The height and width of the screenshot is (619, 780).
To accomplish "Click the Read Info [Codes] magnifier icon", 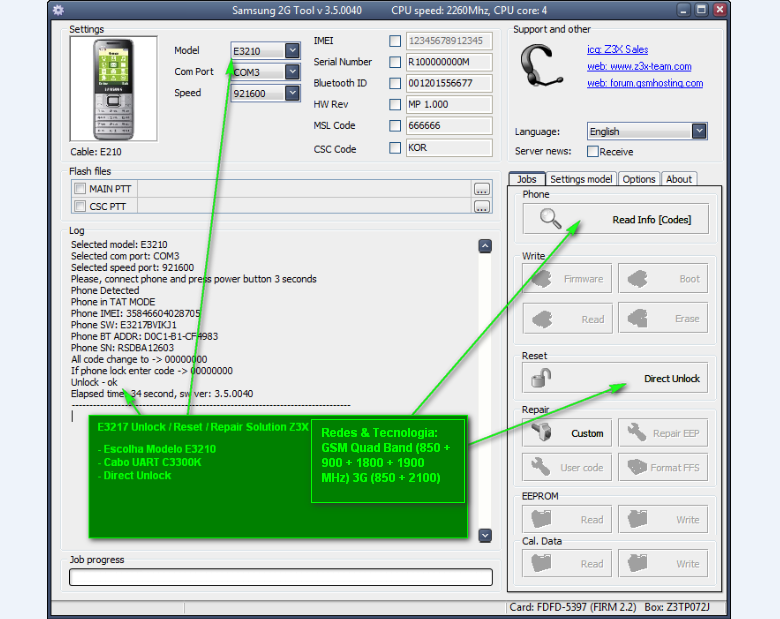I will (550, 218).
